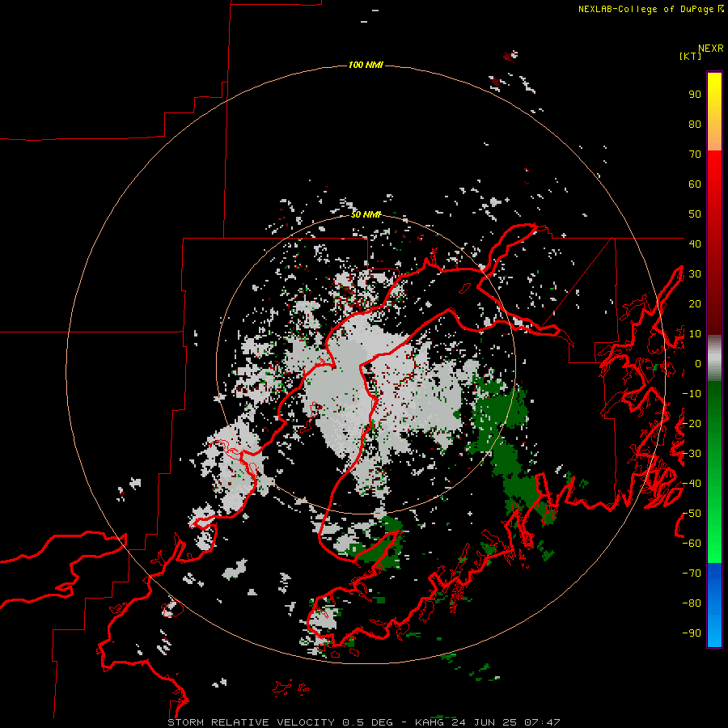The image size is (728, 728).
Task: Click the positive 10 velocity scale label
Action: tap(695, 334)
